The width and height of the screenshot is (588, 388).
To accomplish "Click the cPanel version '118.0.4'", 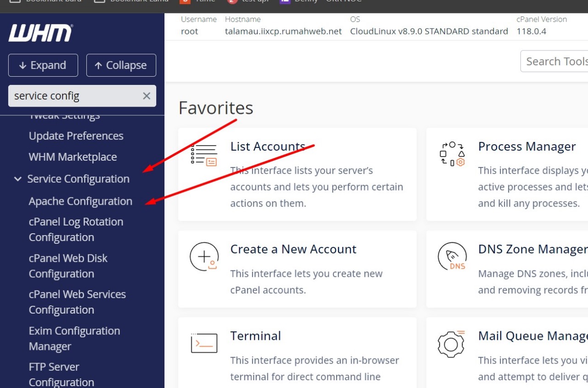I will coord(531,31).
